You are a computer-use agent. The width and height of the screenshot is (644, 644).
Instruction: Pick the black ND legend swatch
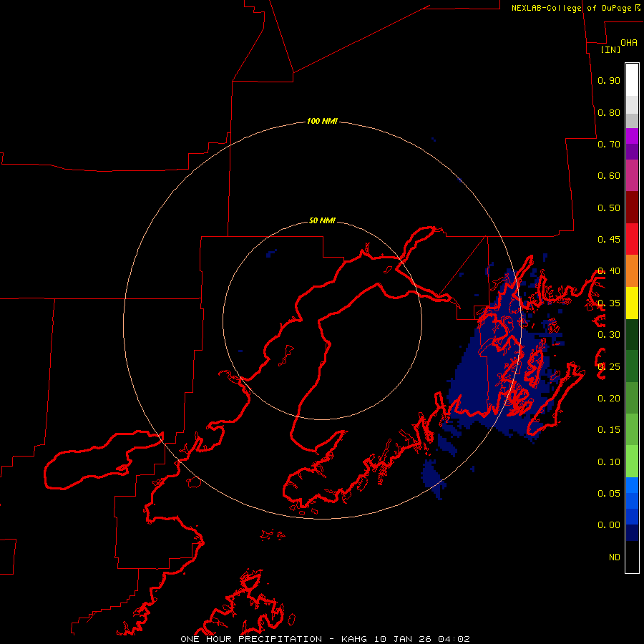[x=632, y=557]
